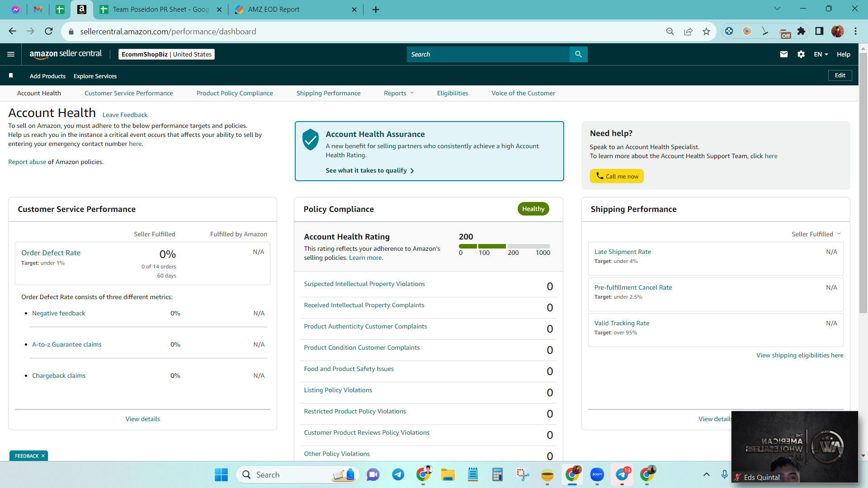
Task: Open the Chrome extensions puzzle icon
Action: coord(801,31)
